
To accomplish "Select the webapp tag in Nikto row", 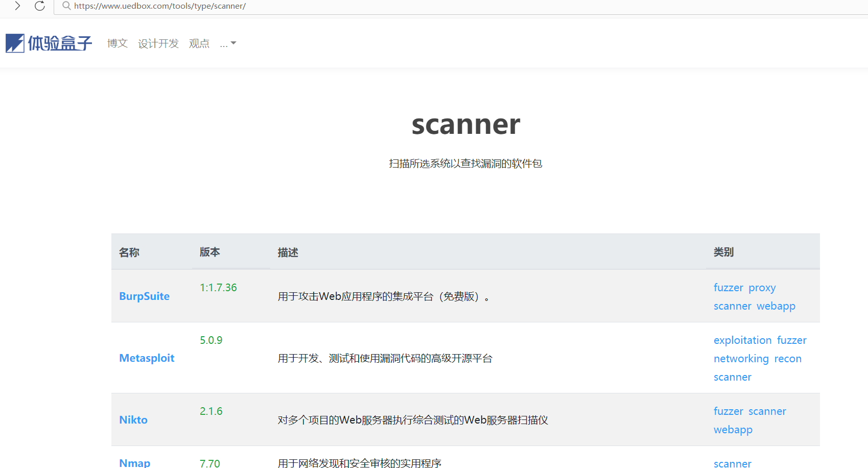I will [x=733, y=430].
